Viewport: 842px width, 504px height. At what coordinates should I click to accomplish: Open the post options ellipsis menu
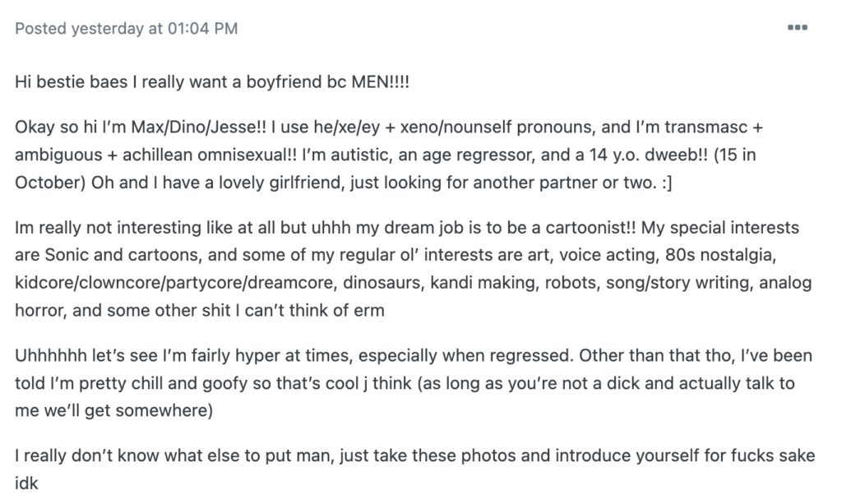797,28
